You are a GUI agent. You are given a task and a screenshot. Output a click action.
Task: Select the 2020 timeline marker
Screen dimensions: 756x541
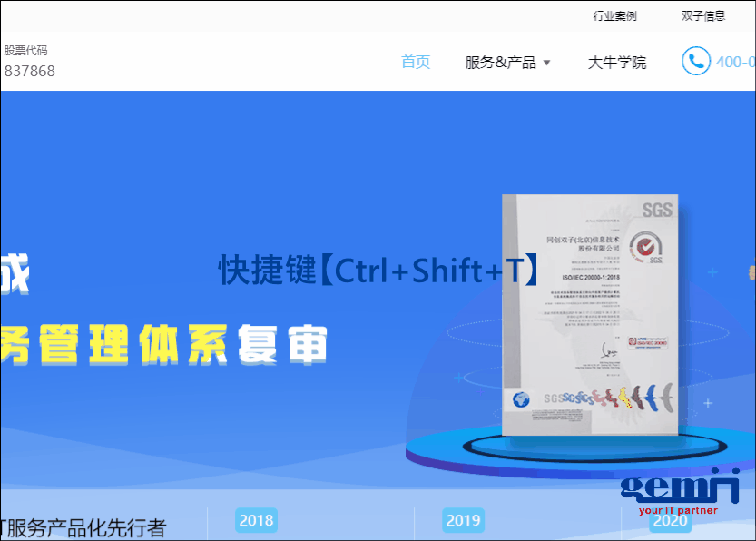pos(669,520)
